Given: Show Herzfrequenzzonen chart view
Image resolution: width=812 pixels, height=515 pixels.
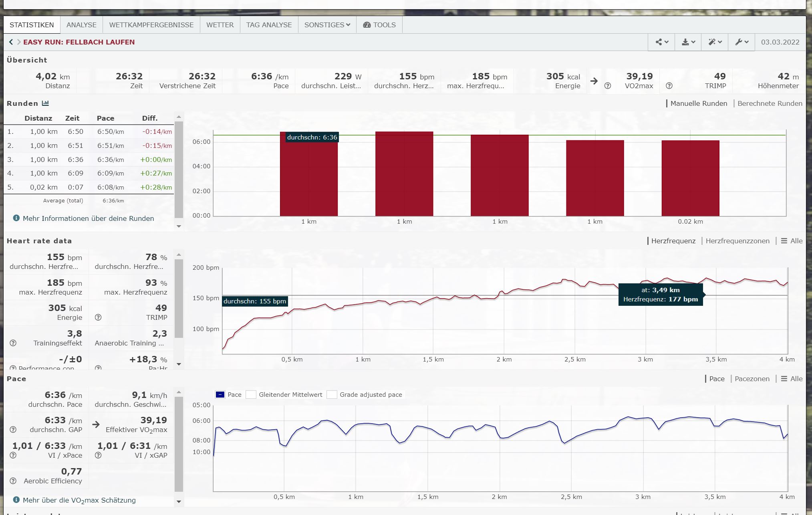Looking at the screenshot, I should (737, 241).
